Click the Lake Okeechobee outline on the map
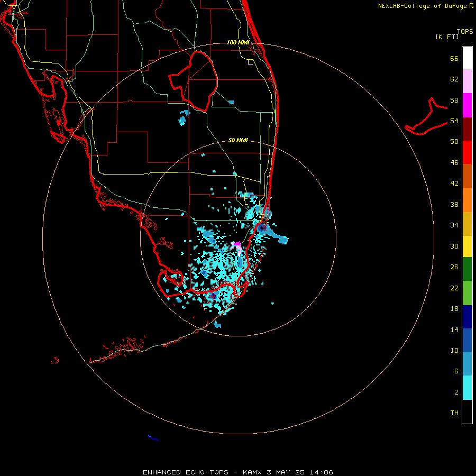 pyautogui.click(x=194, y=81)
